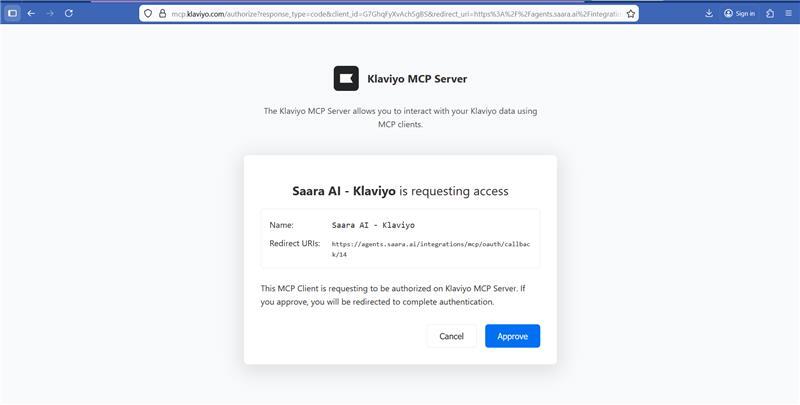
Task: Bookmark this page with the star icon
Action: [631, 14]
